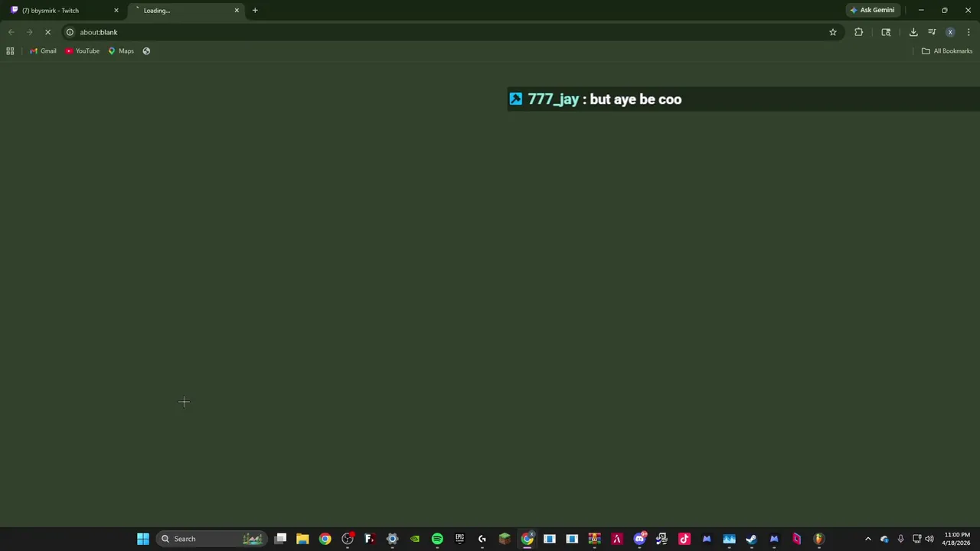Open the Gmail bookmark
Screen dimensions: 980x551
[x=43, y=51]
